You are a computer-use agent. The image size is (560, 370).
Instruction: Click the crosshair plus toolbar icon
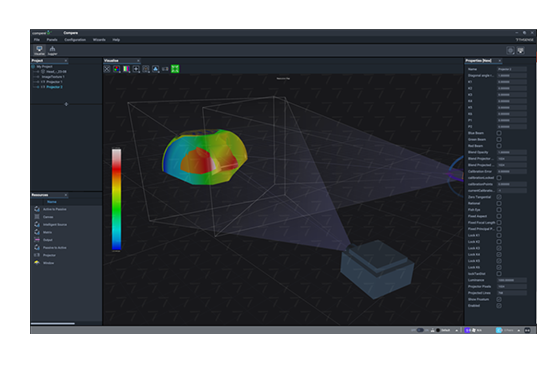tap(136, 69)
